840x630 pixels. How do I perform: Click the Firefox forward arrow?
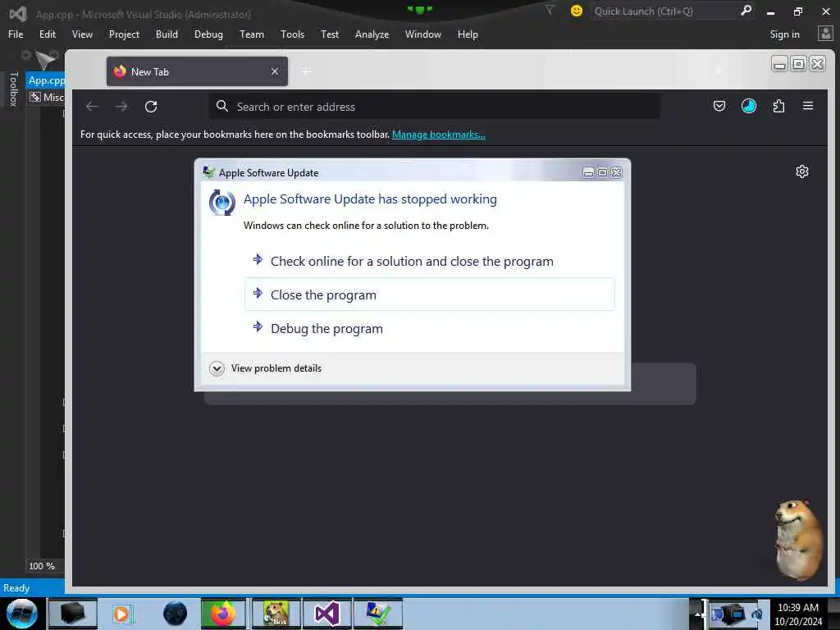[x=121, y=107]
